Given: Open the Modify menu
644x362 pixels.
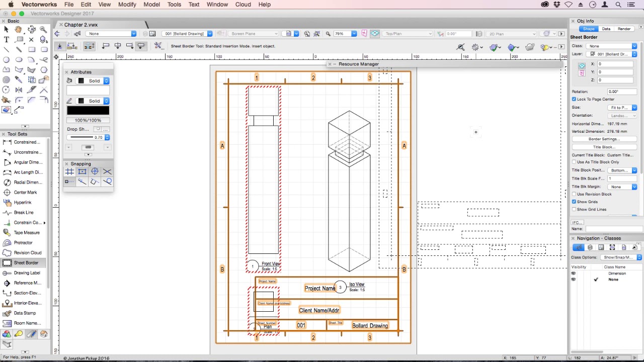Looking at the screenshot, I should click(x=127, y=5).
